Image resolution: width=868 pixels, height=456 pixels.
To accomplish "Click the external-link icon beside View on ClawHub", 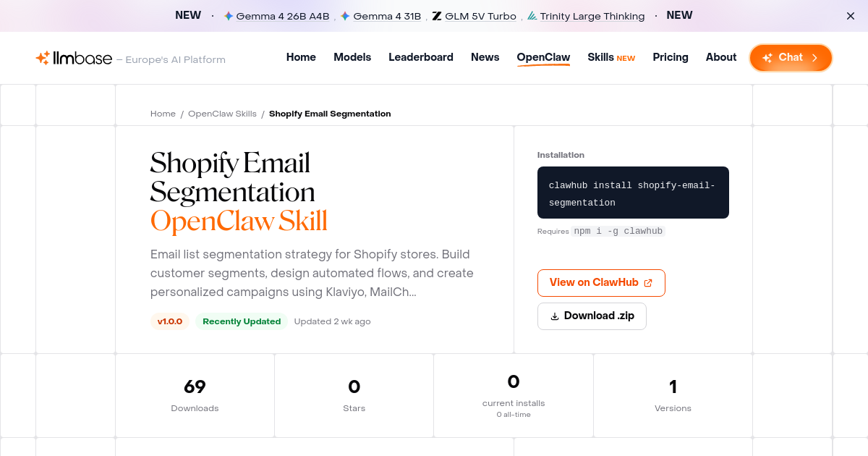I will tap(647, 282).
